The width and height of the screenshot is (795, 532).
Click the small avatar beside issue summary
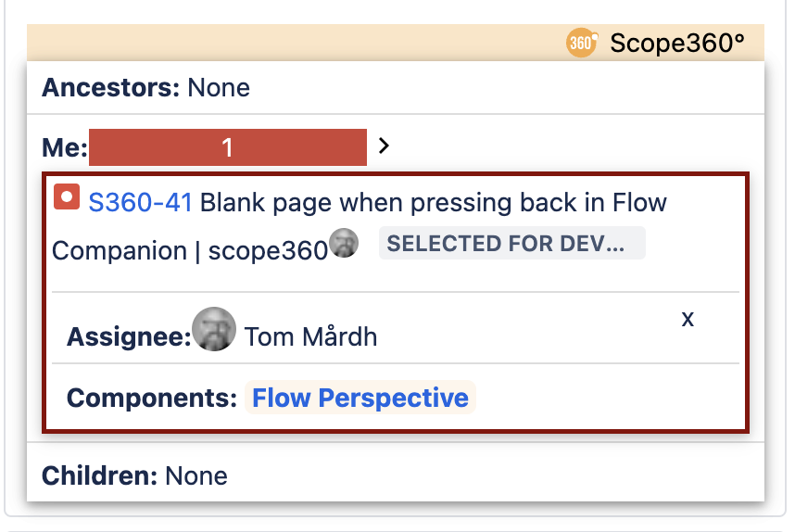coord(344,243)
